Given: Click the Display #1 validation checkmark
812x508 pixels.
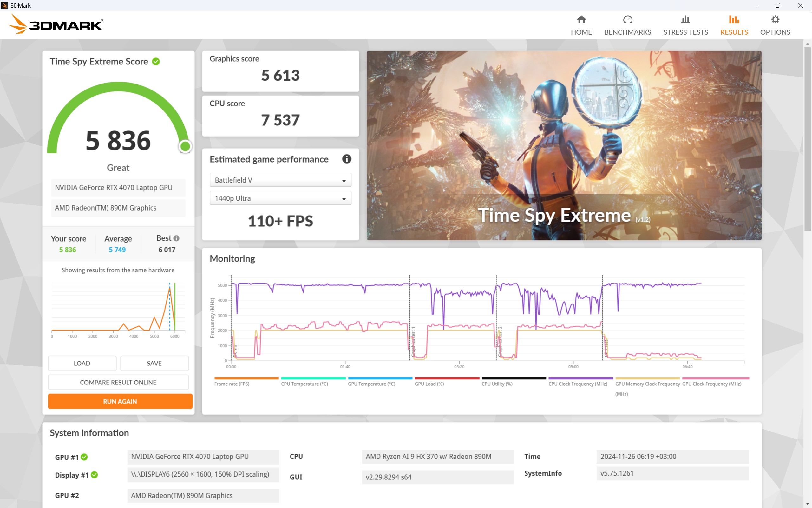Looking at the screenshot, I should tap(94, 475).
